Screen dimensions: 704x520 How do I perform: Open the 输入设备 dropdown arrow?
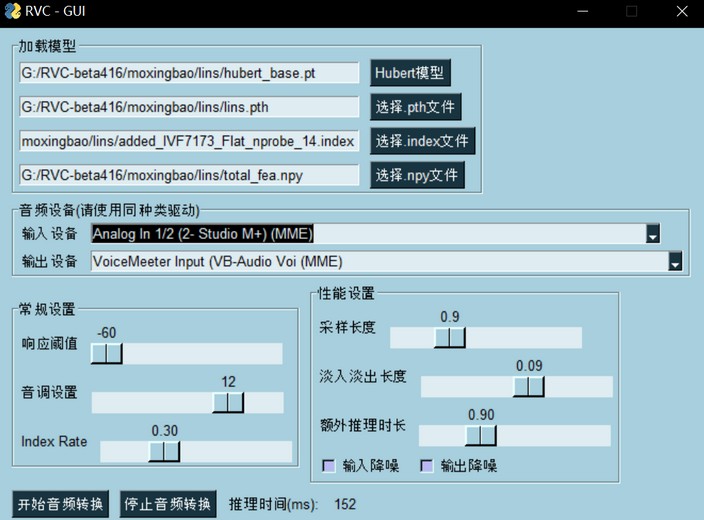(653, 234)
